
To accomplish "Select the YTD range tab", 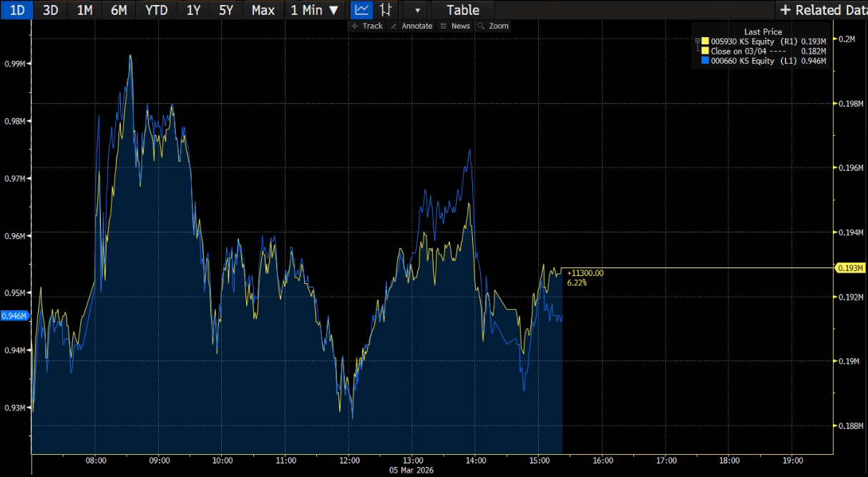I will click(x=156, y=10).
